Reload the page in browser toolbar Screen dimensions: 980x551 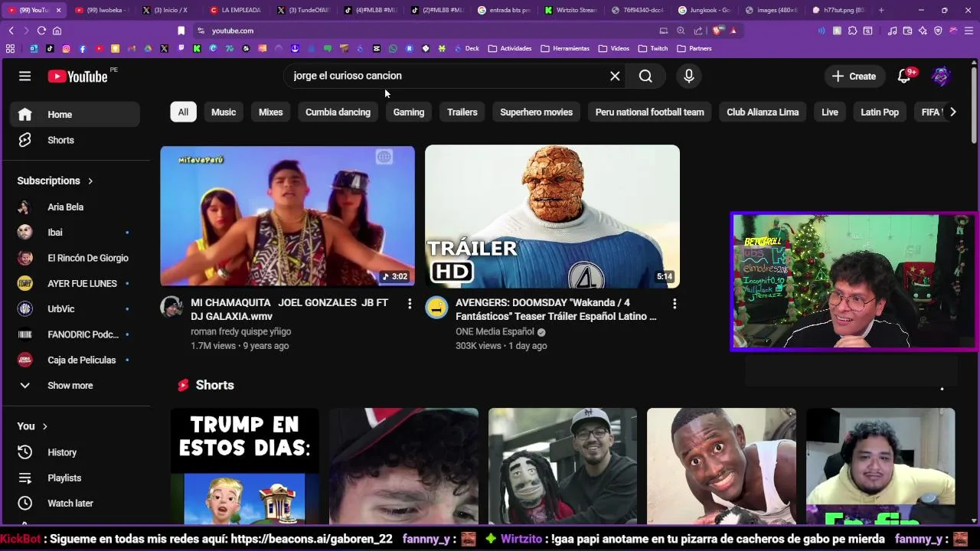41,31
